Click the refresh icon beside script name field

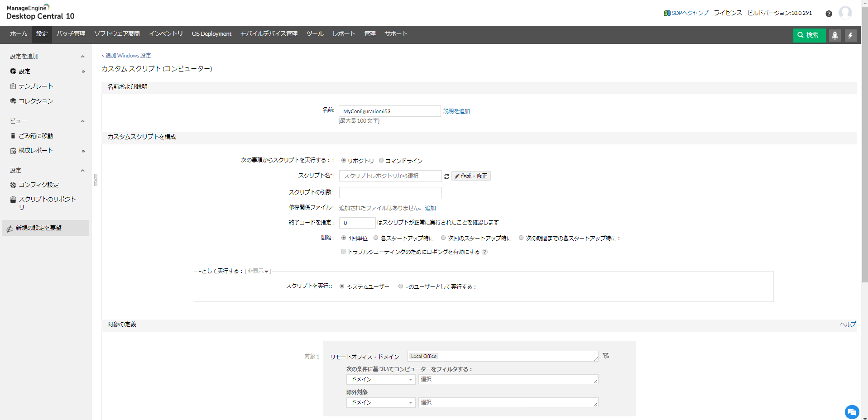pyautogui.click(x=446, y=177)
